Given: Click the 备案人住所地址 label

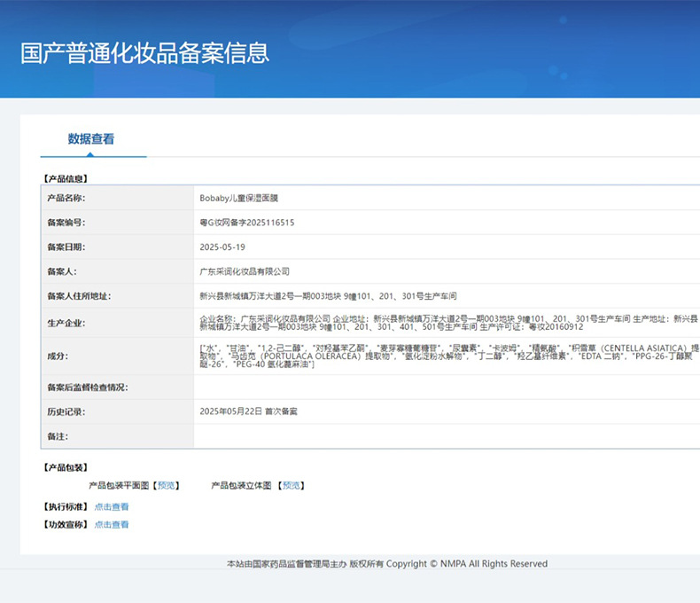Looking at the screenshot, I should 79,296.
